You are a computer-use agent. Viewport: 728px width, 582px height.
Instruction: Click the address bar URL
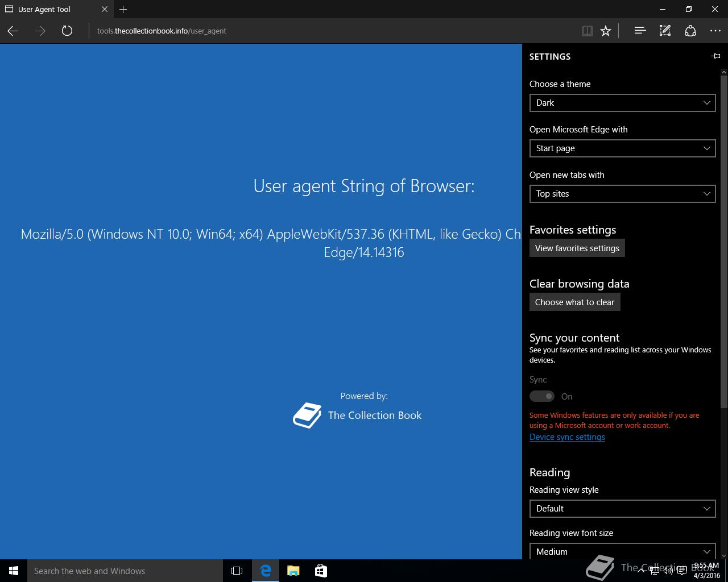pyautogui.click(x=162, y=31)
